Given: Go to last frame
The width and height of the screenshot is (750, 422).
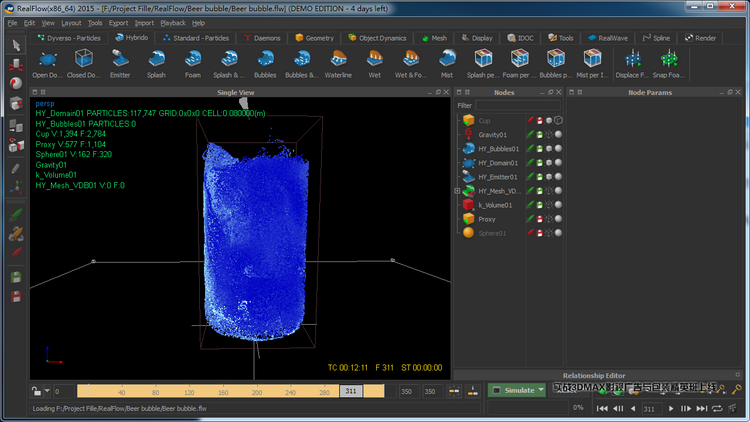Looking at the screenshot, I should tap(701, 408).
